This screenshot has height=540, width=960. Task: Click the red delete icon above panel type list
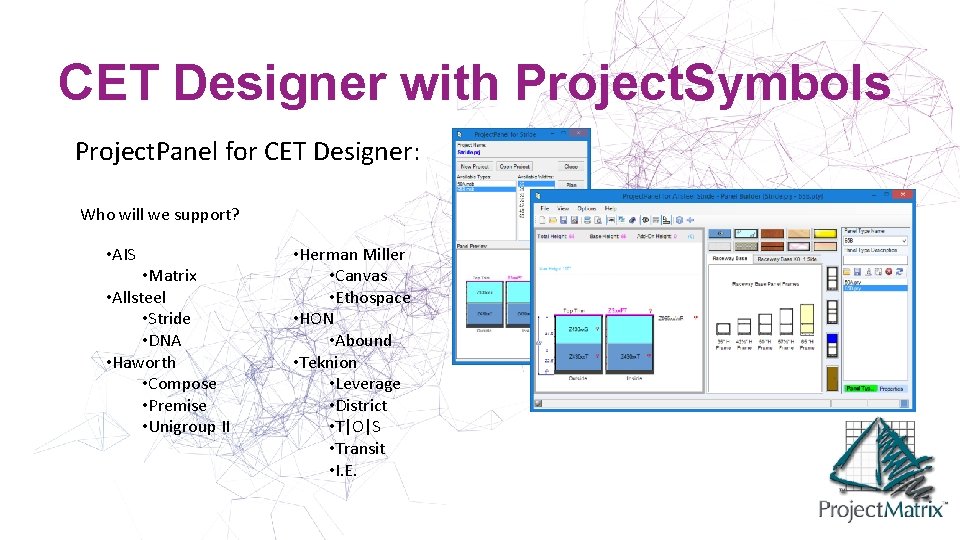(x=889, y=272)
